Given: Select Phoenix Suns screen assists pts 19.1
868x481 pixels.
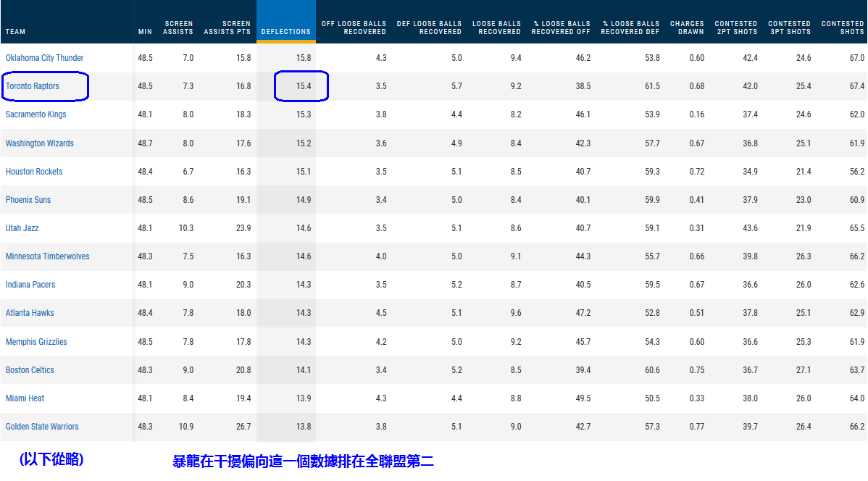Looking at the screenshot, I should pyautogui.click(x=243, y=199).
